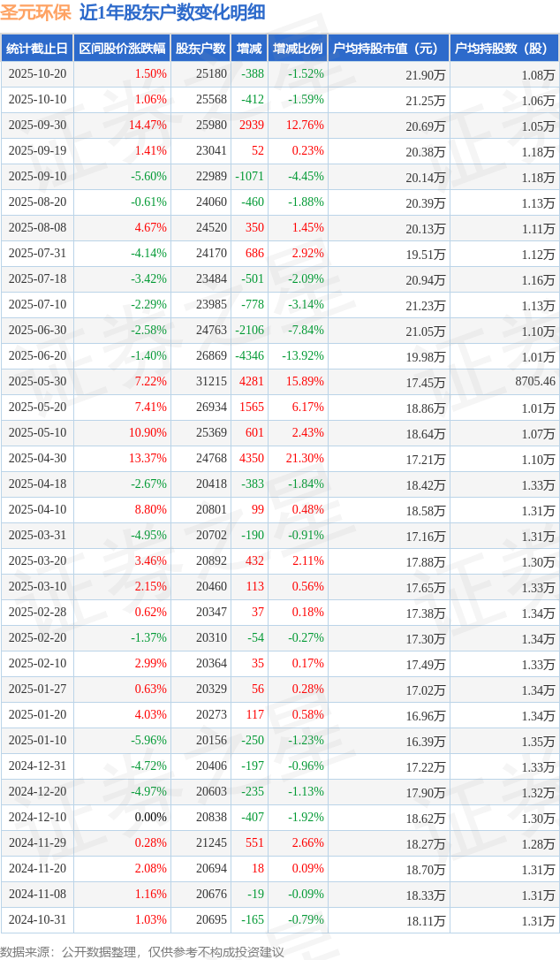Screen dimensions: 560x960
Task: Click the 户均持股数（股） column header
Action: coord(503,49)
